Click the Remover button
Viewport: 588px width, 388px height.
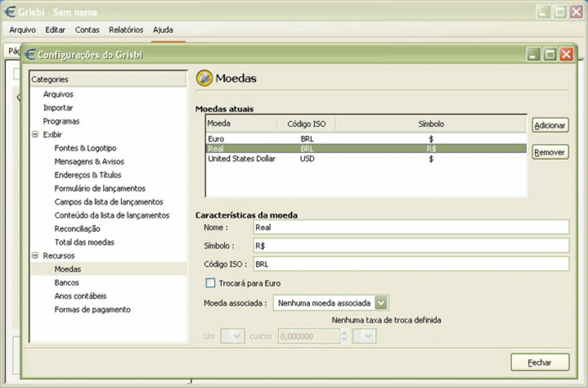pyautogui.click(x=550, y=152)
